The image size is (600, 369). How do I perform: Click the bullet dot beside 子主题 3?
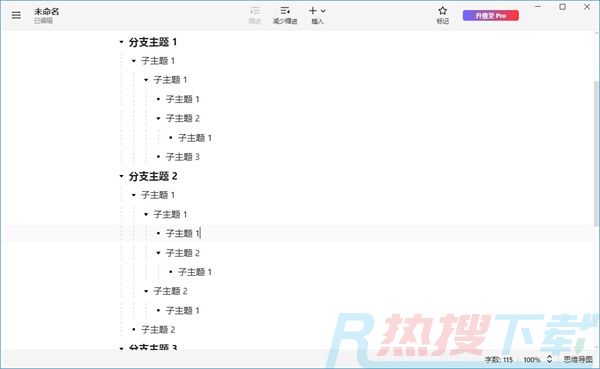coord(158,157)
